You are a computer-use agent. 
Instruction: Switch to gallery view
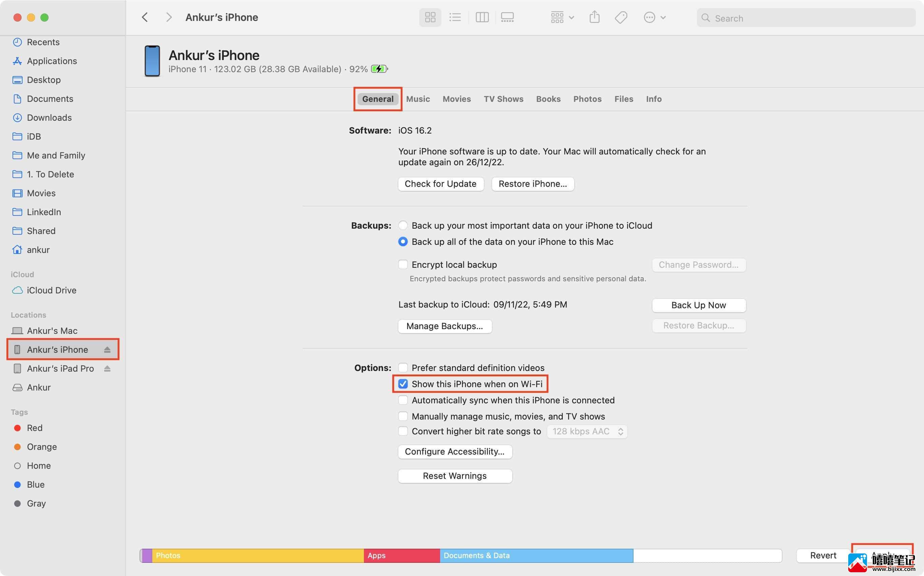pyautogui.click(x=507, y=17)
